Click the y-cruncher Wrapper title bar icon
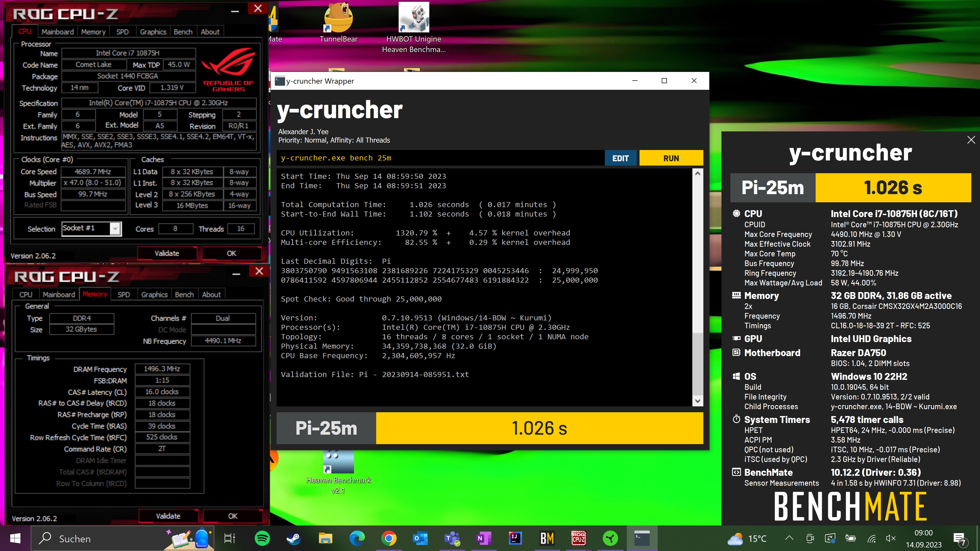 tap(280, 81)
